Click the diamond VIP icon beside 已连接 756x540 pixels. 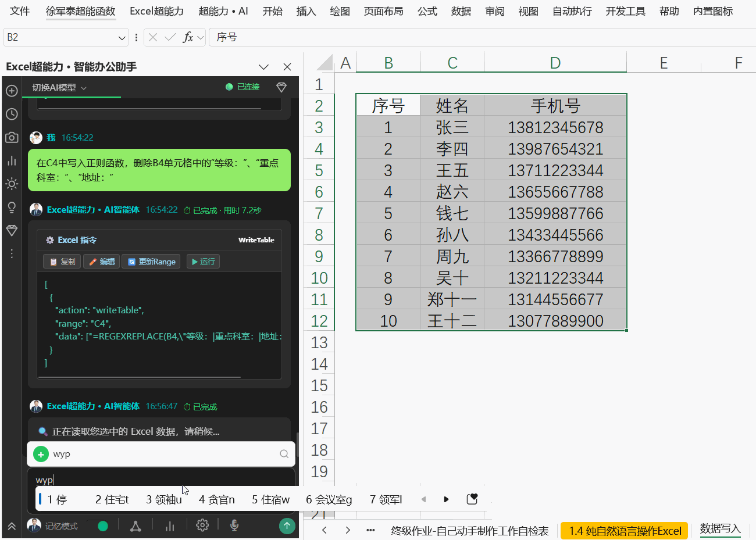(281, 87)
